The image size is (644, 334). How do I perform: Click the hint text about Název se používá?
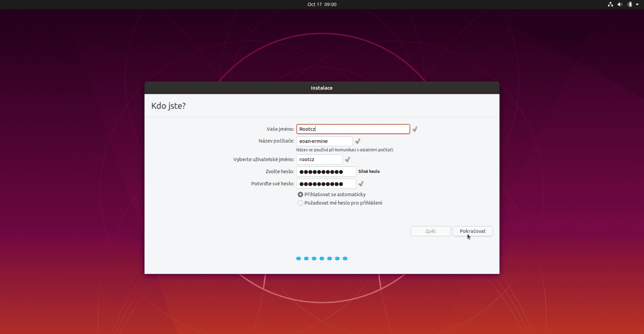coord(345,150)
